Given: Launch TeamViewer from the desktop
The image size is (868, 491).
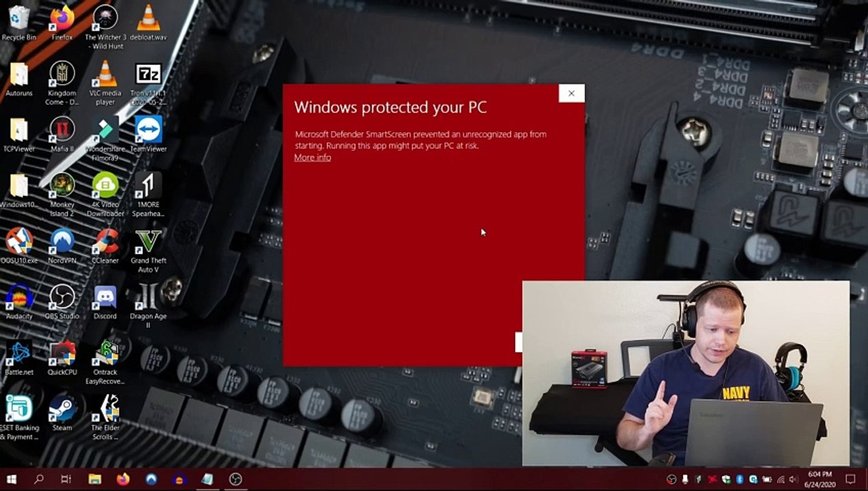Looking at the screenshot, I should [148, 135].
